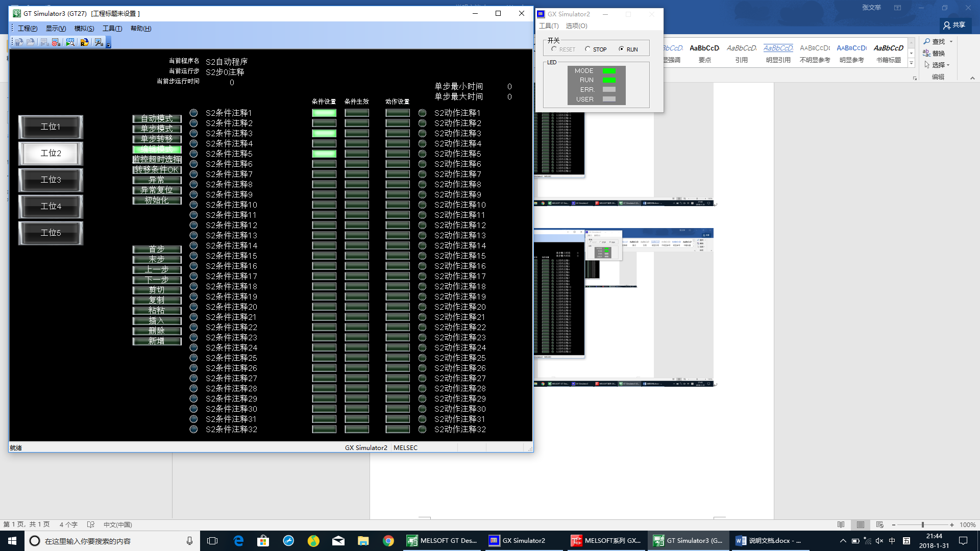Viewport: 980px width, 551px height.
Task: Open the 模拟(S) menu
Action: click(x=84, y=29)
